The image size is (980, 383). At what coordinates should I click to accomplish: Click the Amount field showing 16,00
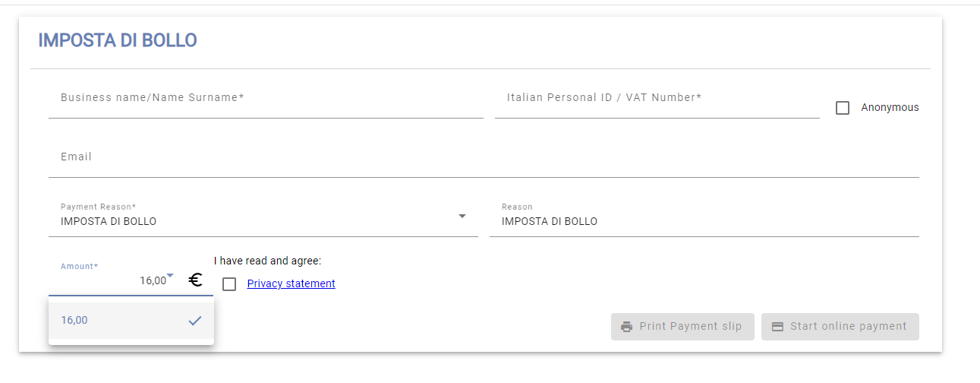point(114,280)
